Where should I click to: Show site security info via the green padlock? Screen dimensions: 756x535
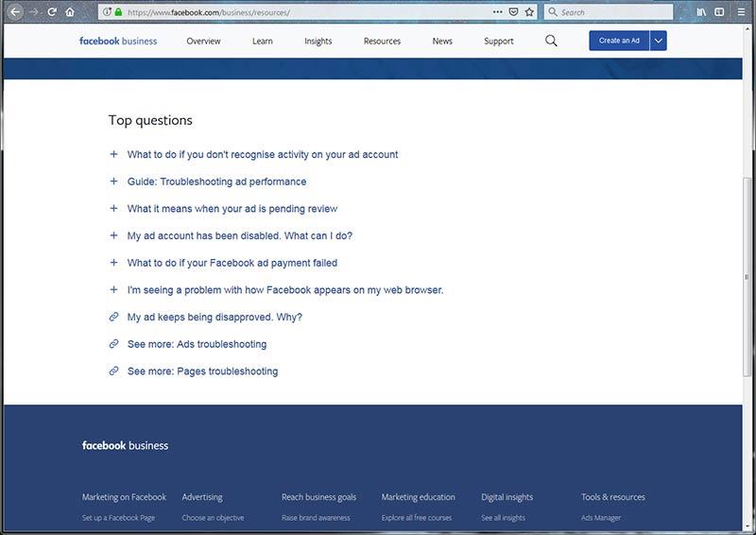pos(119,12)
